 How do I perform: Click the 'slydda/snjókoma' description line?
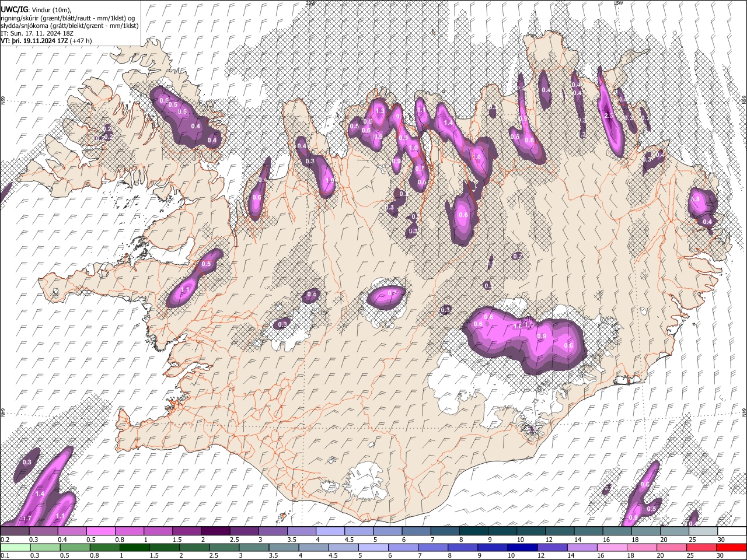pyautogui.click(x=69, y=26)
